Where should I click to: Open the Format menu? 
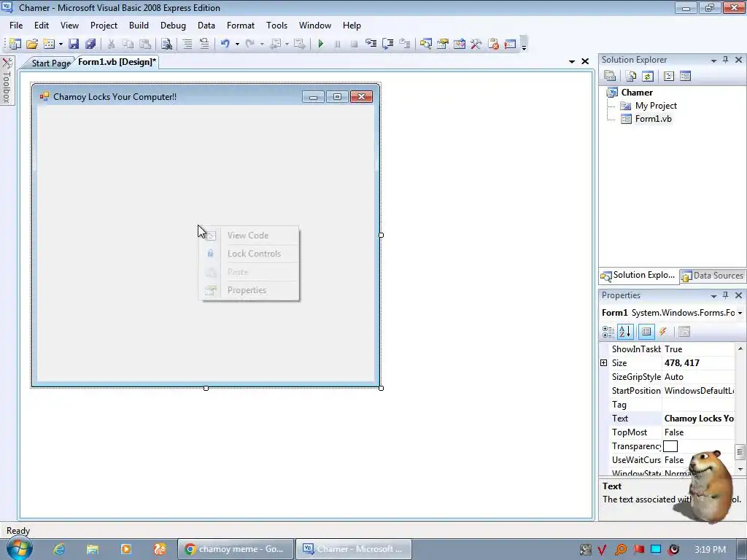coord(241,26)
